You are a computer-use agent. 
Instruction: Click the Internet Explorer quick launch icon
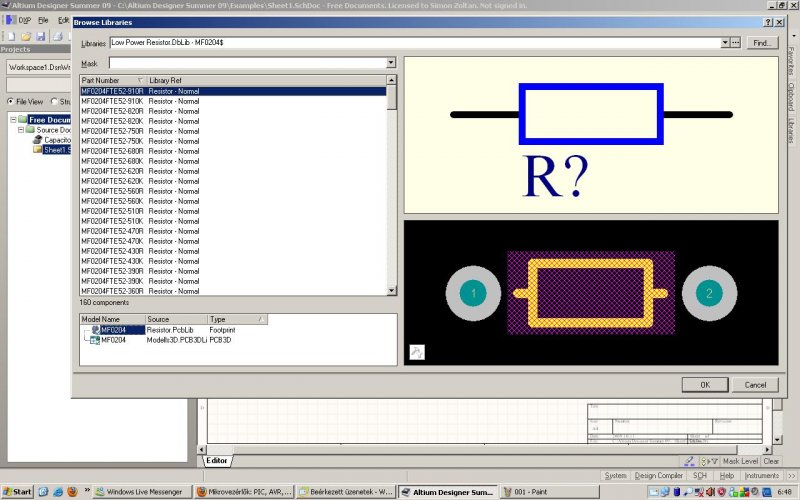58,492
